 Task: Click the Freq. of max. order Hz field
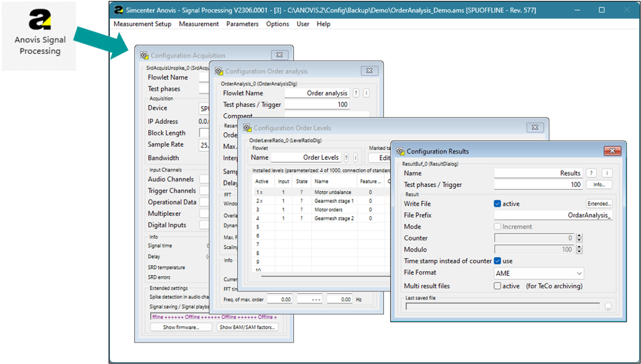[339, 299]
